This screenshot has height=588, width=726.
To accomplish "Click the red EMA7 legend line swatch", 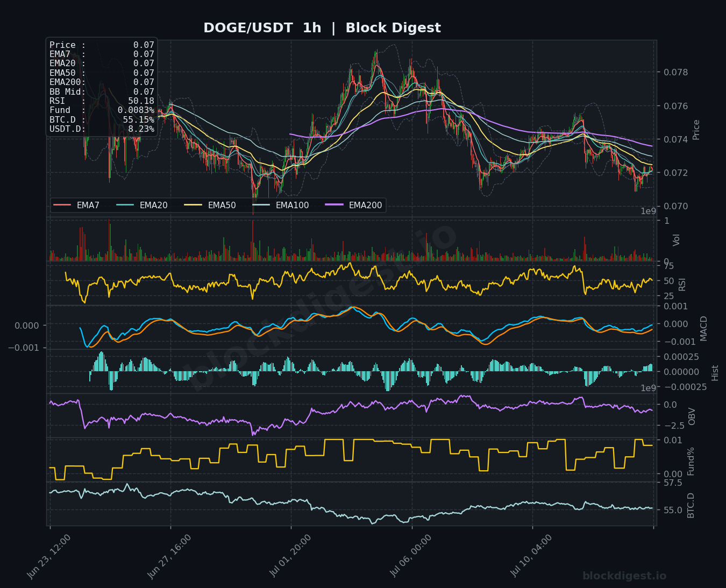I will pyautogui.click(x=62, y=205).
